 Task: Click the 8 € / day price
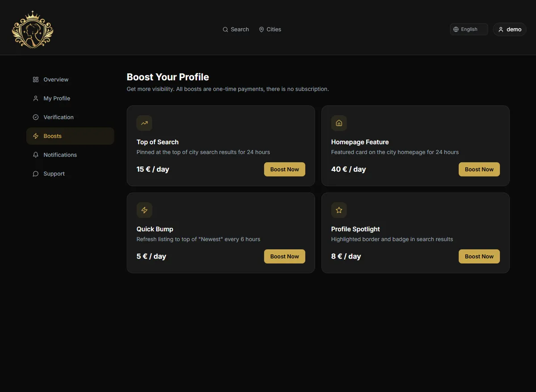pyautogui.click(x=346, y=256)
